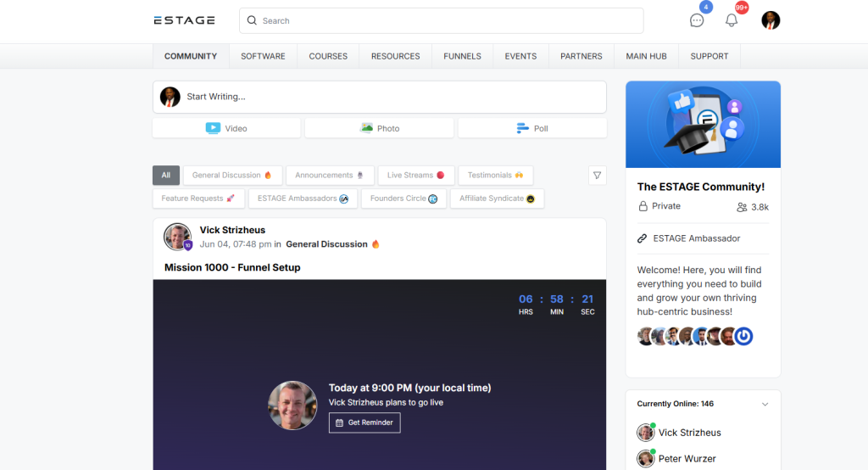Open the SOFTWARE tab
The height and width of the screenshot is (470, 868).
[263, 56]
